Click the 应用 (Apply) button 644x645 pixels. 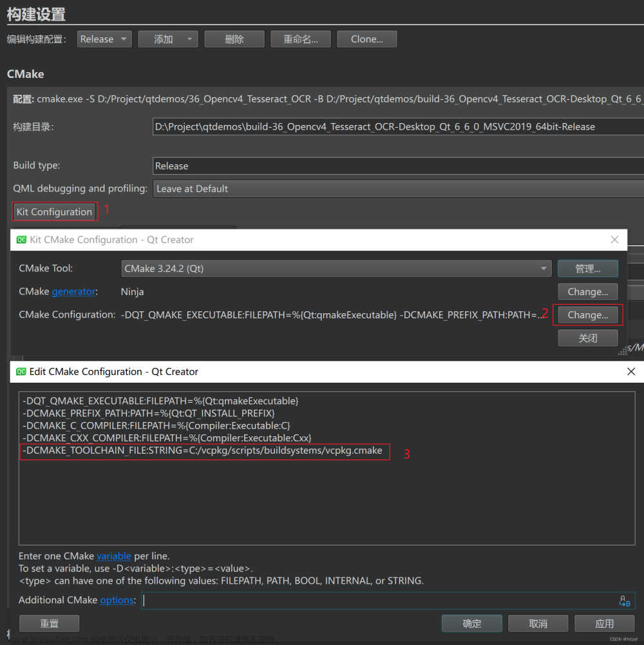604,624
